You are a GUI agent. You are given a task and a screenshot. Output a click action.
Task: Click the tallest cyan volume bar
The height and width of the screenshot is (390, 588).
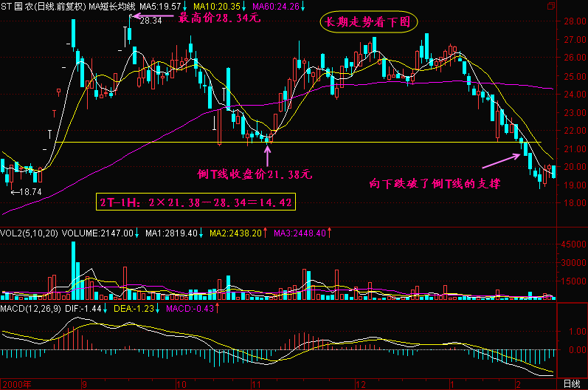click(x=74, y=270)
